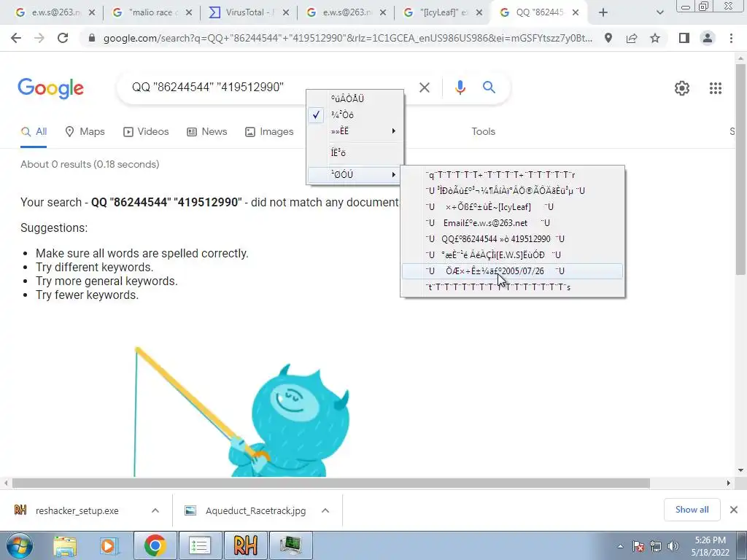Image resolution: width=747 pixels, height=560 pixels.
Task: Expand the "¹ØÓÚ" submenu arrow
Action: (x=393, y=175)
